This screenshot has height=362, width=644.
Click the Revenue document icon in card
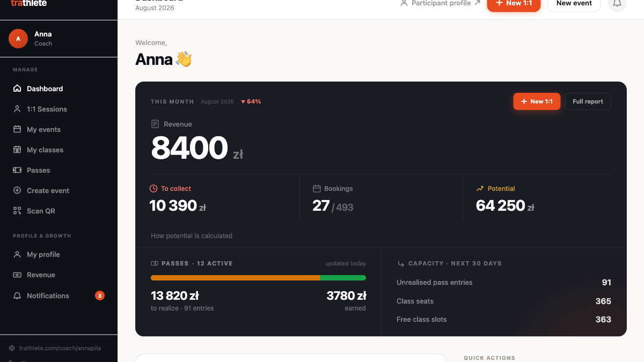(155, 124)
